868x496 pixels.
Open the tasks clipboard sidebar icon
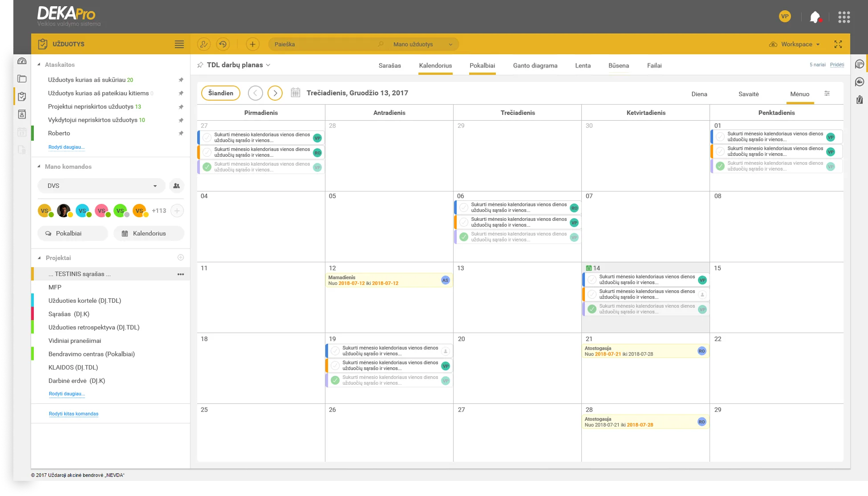point(22,97)
